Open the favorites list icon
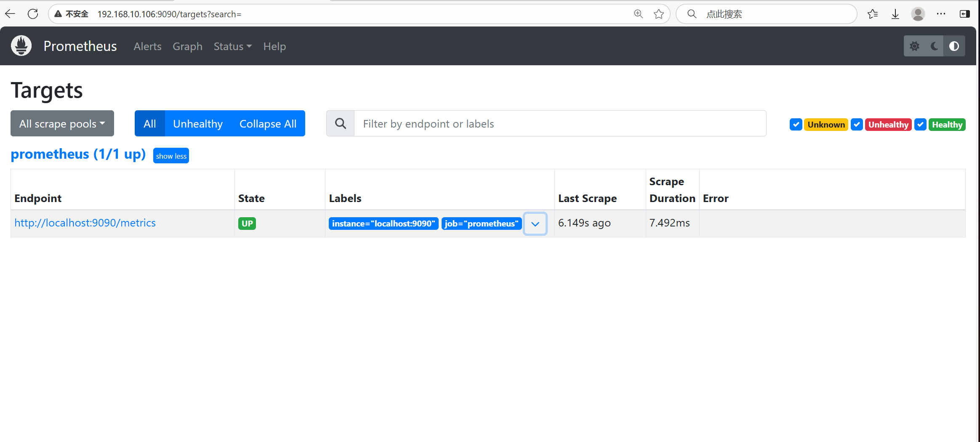 (x=873, y=14)
